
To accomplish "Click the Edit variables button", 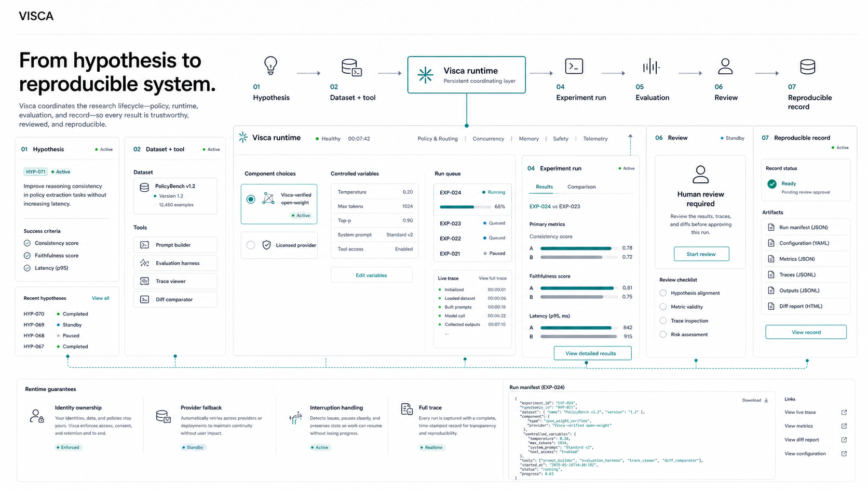I will (372, 275).
